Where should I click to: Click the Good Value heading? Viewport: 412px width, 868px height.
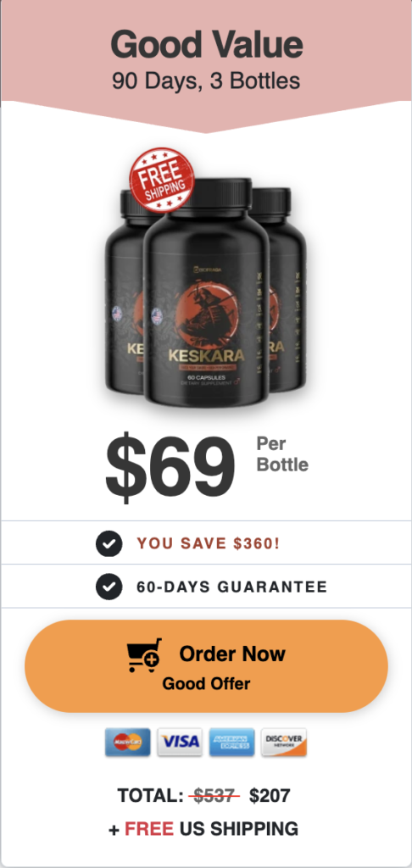[207, 46]
